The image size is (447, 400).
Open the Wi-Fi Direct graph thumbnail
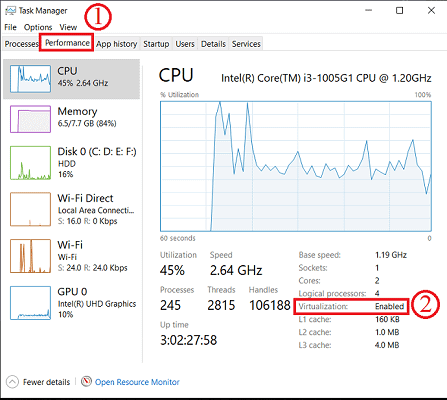30,209
